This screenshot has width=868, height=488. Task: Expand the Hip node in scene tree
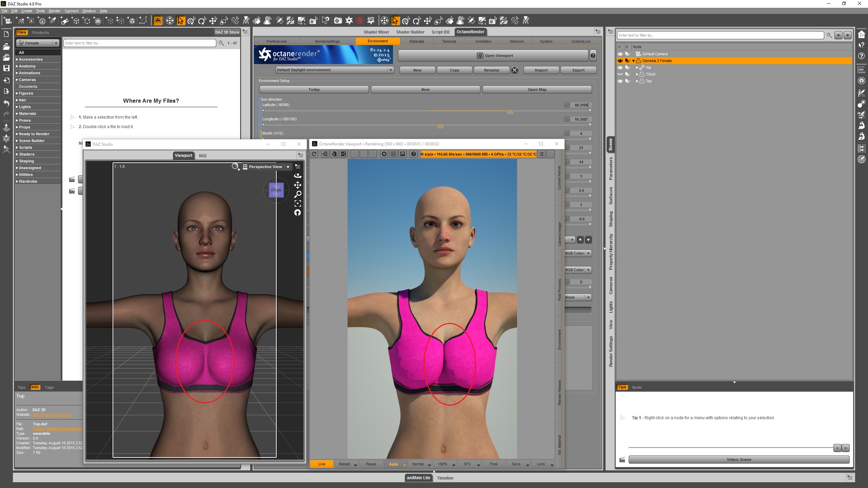[637, 67]
